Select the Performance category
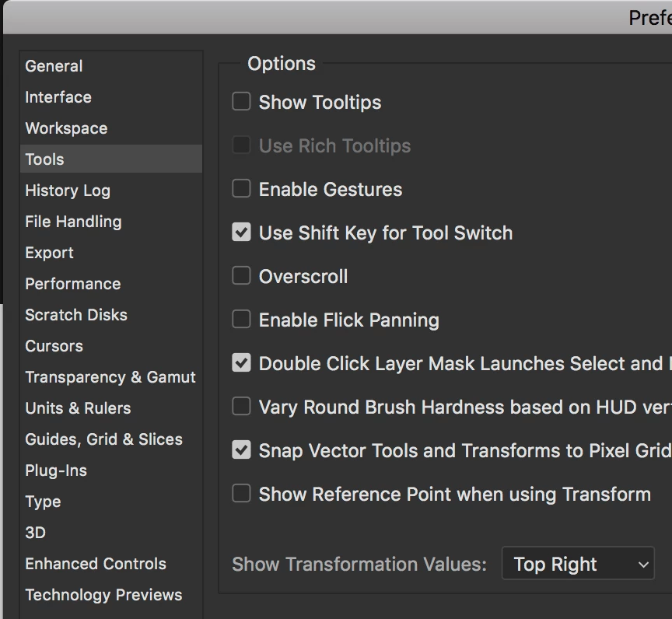The height and width of the screenshot is (619, 672). tap(72, 284)
